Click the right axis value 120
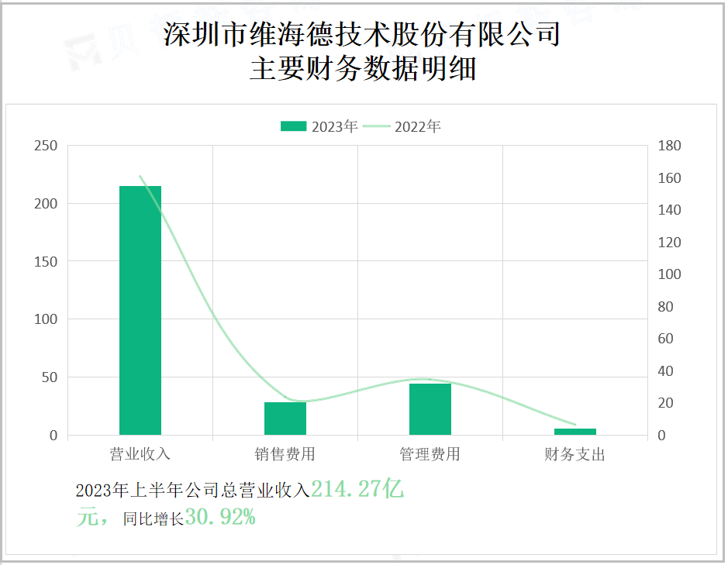The height and width of the screenshot is (565, 728). point(669,243)
